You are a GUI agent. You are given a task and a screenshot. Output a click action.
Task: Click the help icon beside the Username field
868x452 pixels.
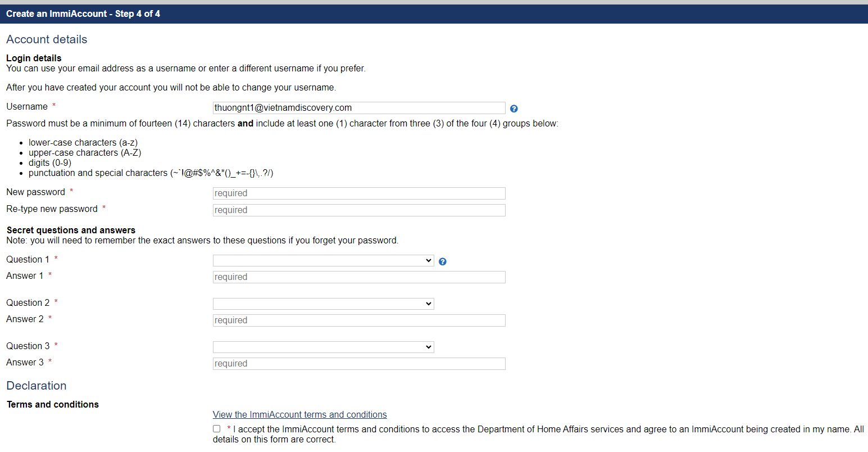513,109
